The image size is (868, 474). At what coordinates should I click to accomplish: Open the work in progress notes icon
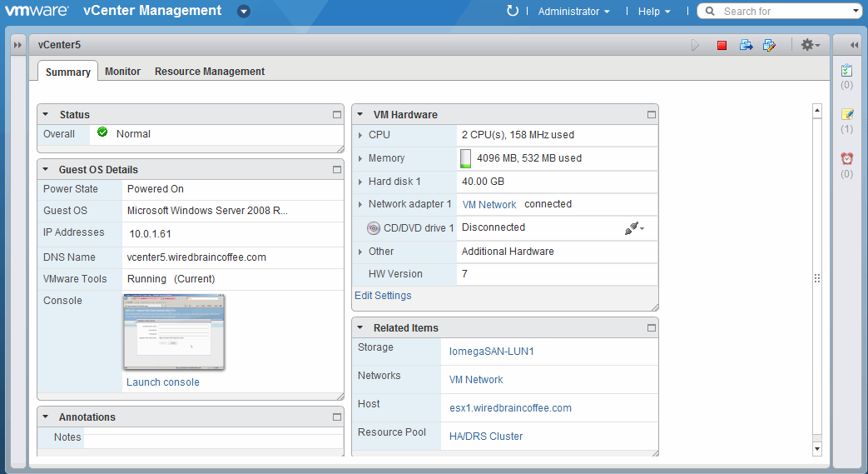tap(847, 114)
